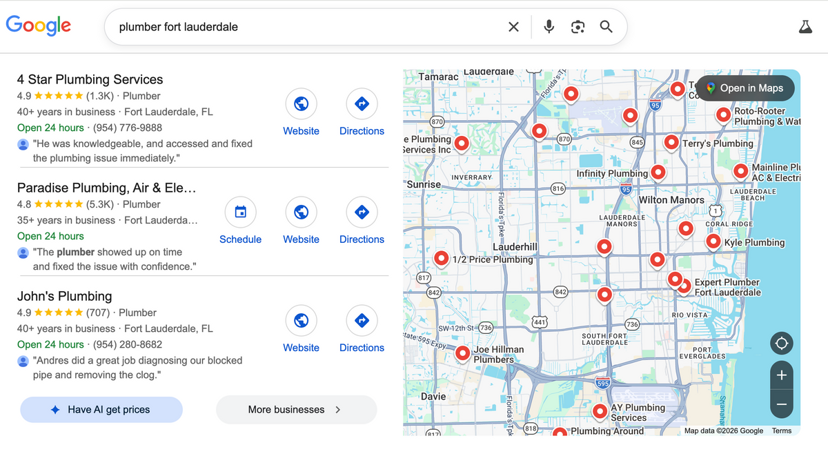Click review quote about Andres diagnosing blocked pipe

(x=137, y=368)
